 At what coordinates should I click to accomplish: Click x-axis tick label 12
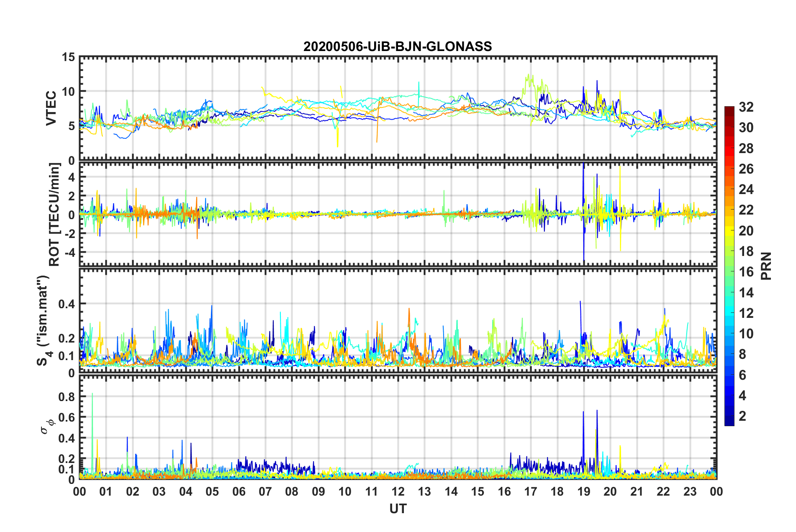point(398,491)
